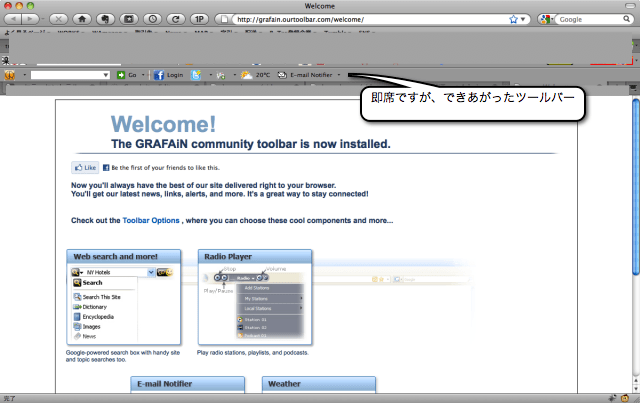The height and width of the screenshot is (403, 640).
Task: Click the small gadget icon after Twitter
Action: click(x=221, y=75)
